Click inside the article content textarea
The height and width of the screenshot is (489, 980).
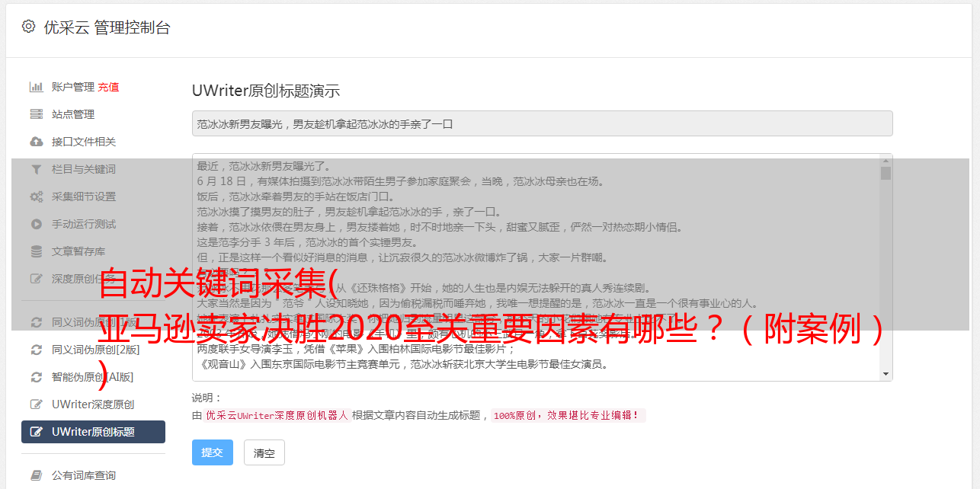click(536, 267)
